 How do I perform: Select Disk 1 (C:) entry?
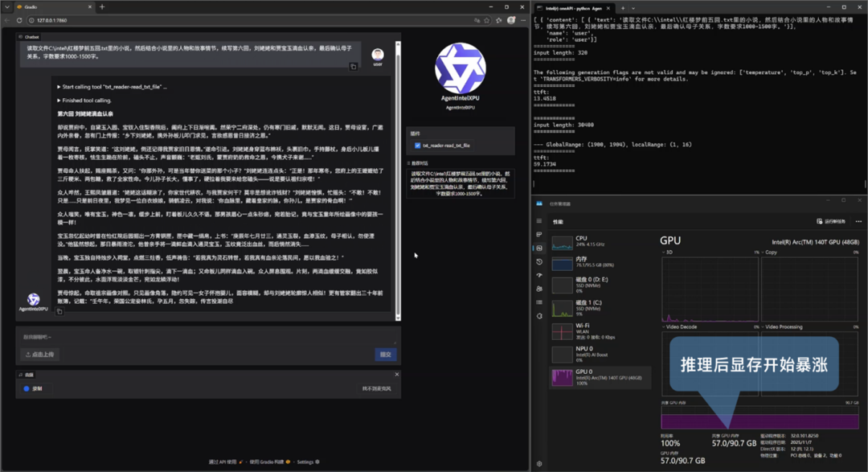coord(600,308)
